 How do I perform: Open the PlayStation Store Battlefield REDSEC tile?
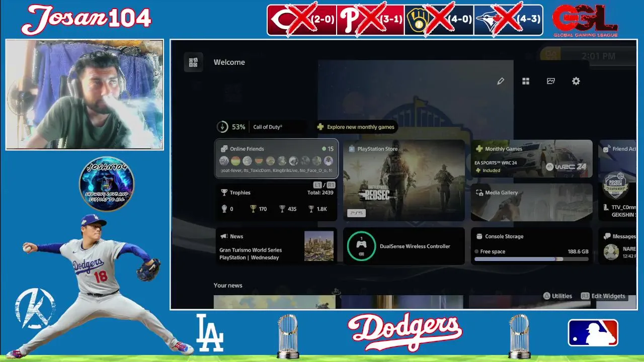(x=404, y=180)
